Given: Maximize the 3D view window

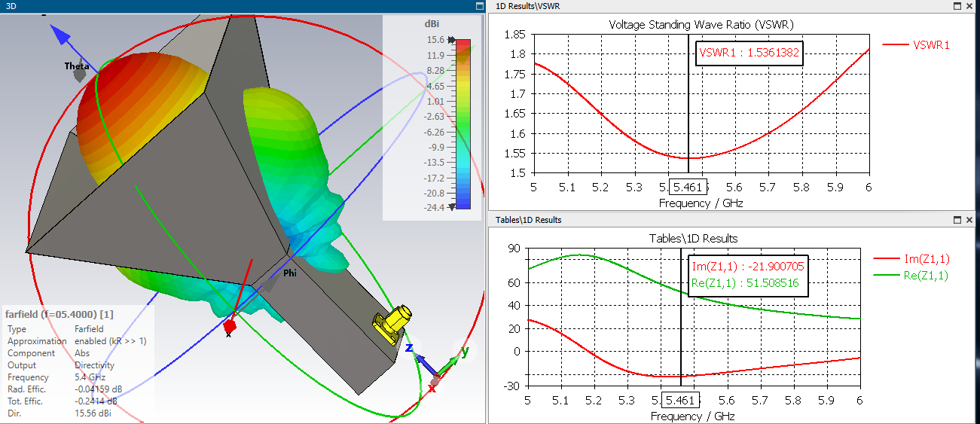Looking at the screenshot, I should (478, 6).
